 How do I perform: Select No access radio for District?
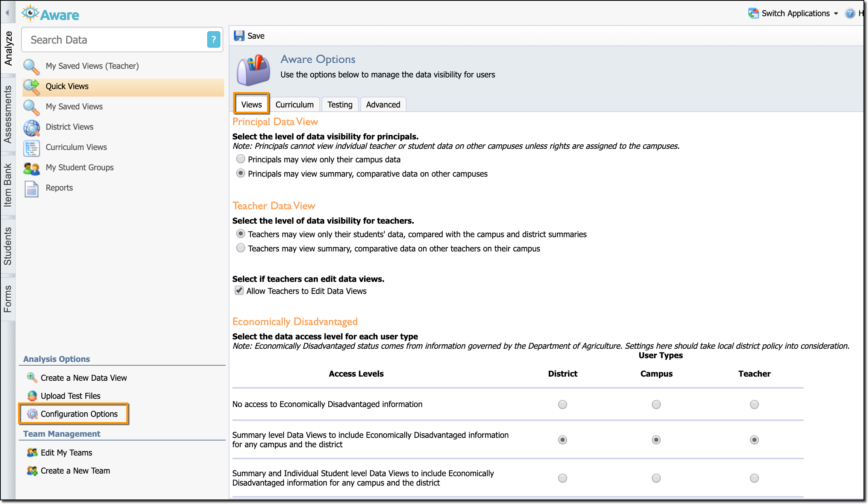563,404
